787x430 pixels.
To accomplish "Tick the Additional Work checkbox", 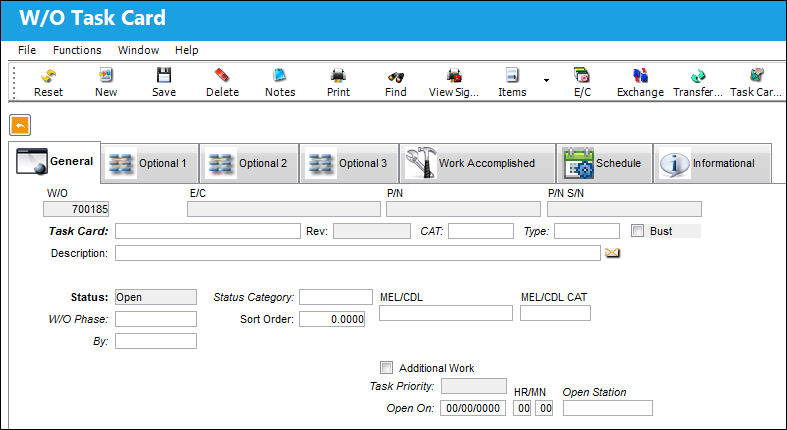I will (386, 367).
